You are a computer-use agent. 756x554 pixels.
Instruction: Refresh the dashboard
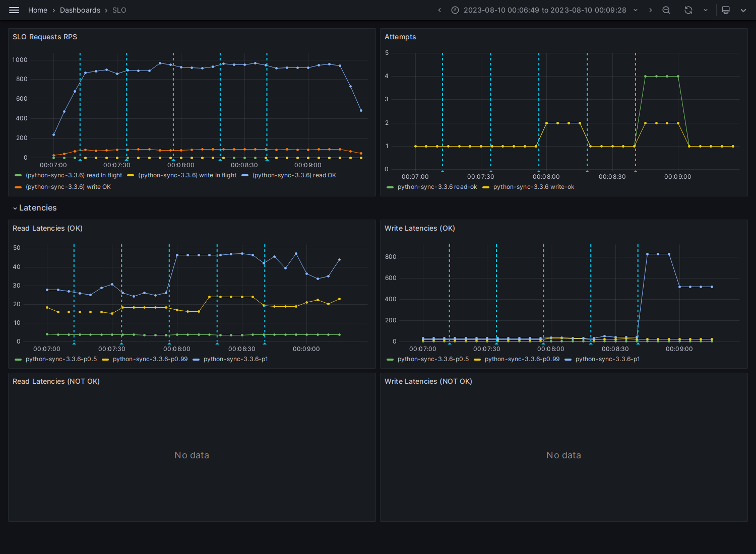pos(688,10)
